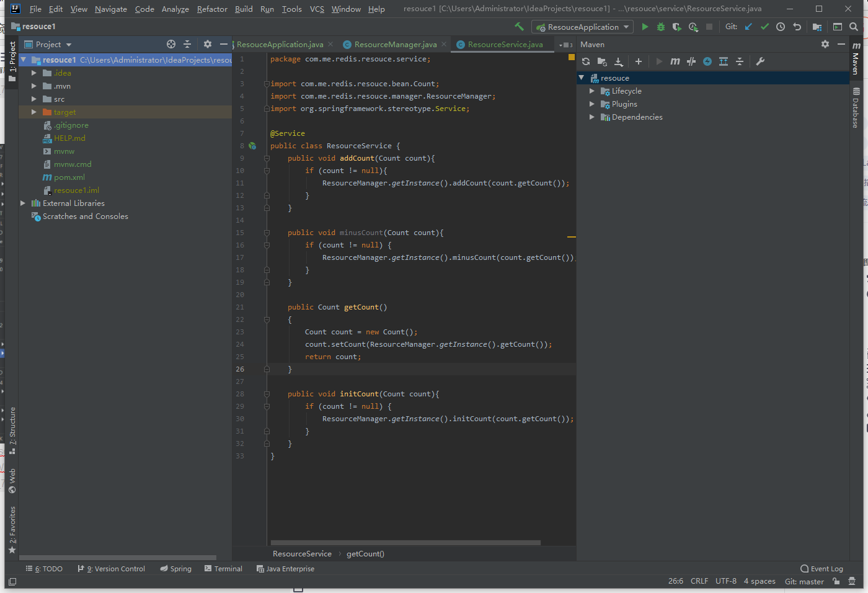The height and width of the screenshot is (593, 868).
Task: Open the Refactor menu
Action: [212, 9]
